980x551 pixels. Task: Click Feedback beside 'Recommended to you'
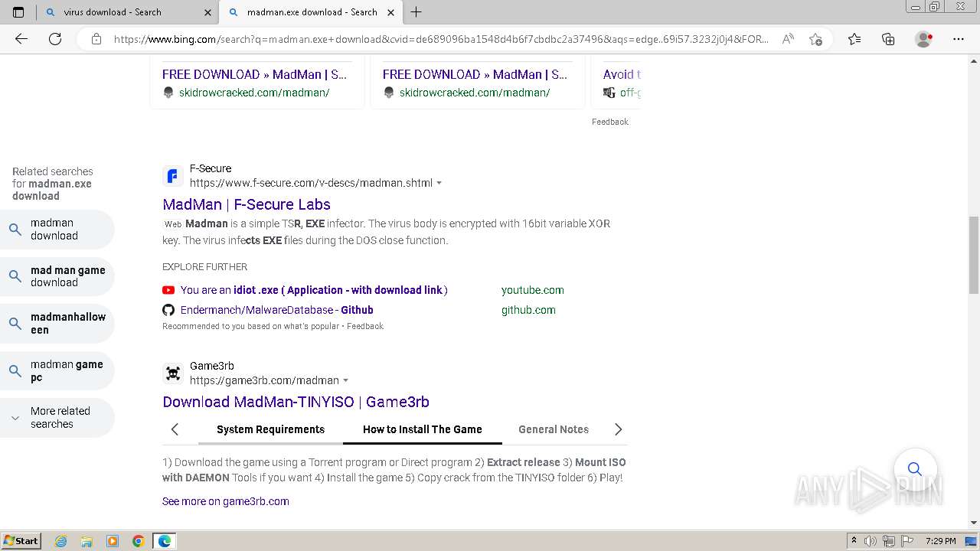coord(365,326)
